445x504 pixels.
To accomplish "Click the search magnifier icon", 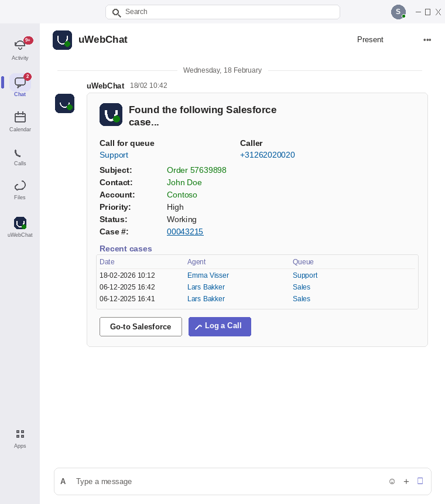I will tap(116, 12).
